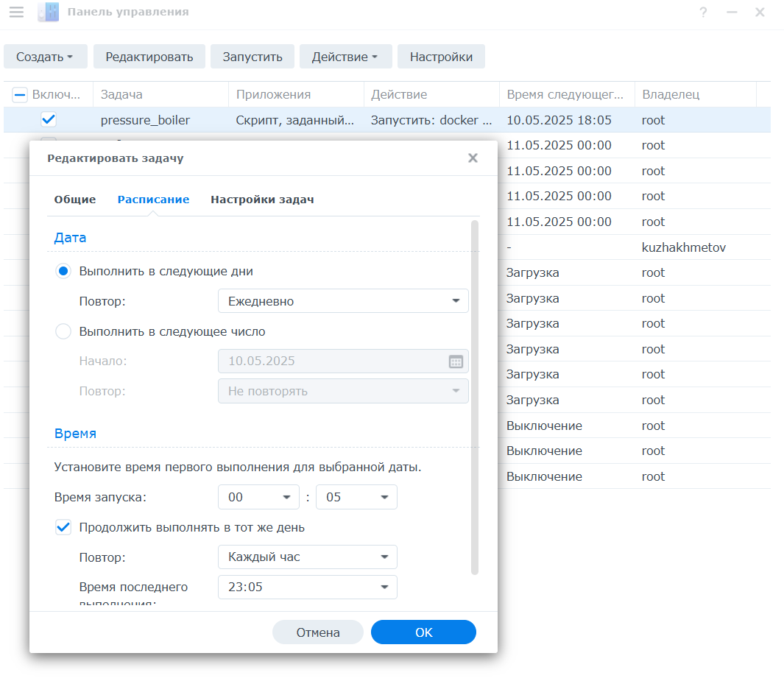Screen dimensions: 784x681
Task: Toggle the select-all checkbox in 'Включ...' column
Action: pos(20,94)
